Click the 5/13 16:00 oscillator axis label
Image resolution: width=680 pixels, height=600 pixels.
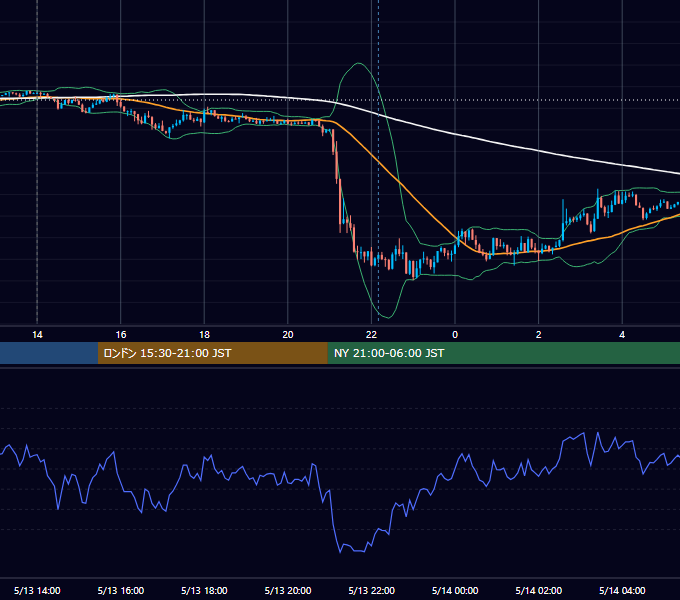tap(121, 590)
